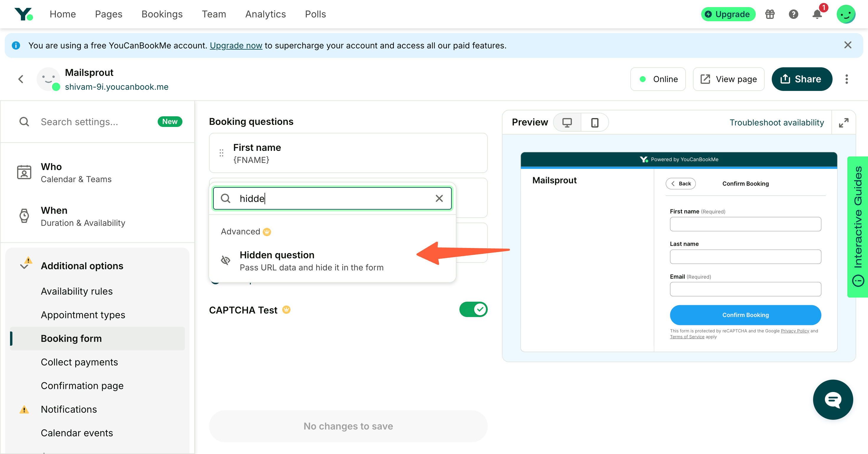Go to Bookings in top navigation
The height and width of the screenshot is (454, 868).
(162, 14)
